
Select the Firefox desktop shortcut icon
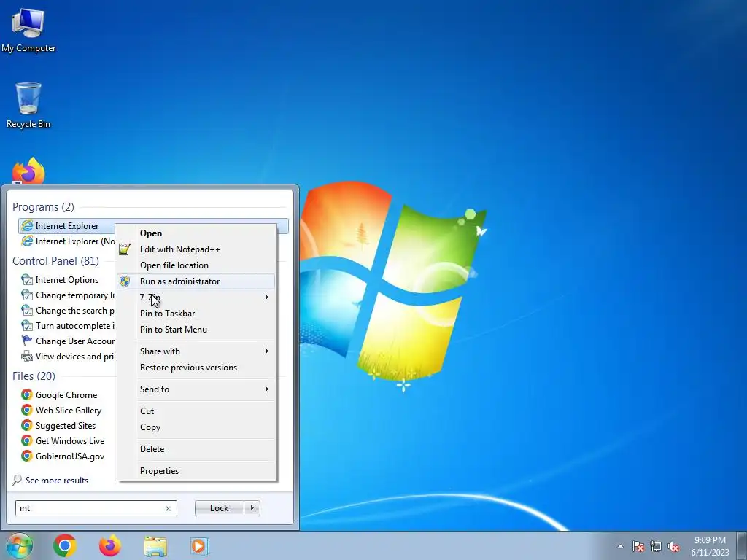[x=28, y=171]
